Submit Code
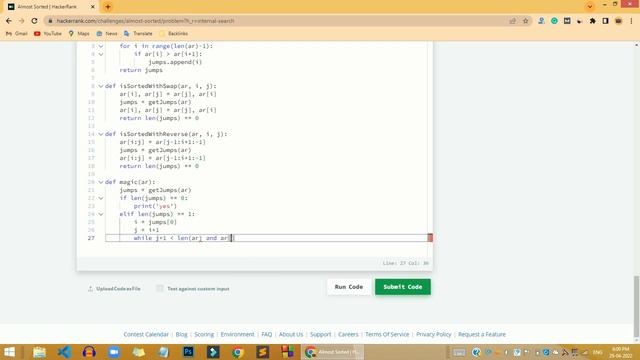Image resolution: width=640 pixels, height=360 pixels. (x=403, y=287)
